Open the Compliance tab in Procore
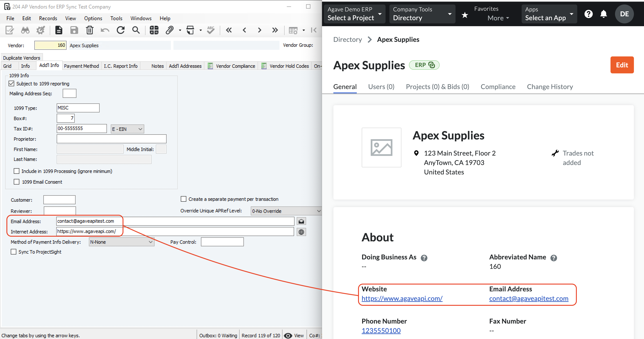 (498, 87)
